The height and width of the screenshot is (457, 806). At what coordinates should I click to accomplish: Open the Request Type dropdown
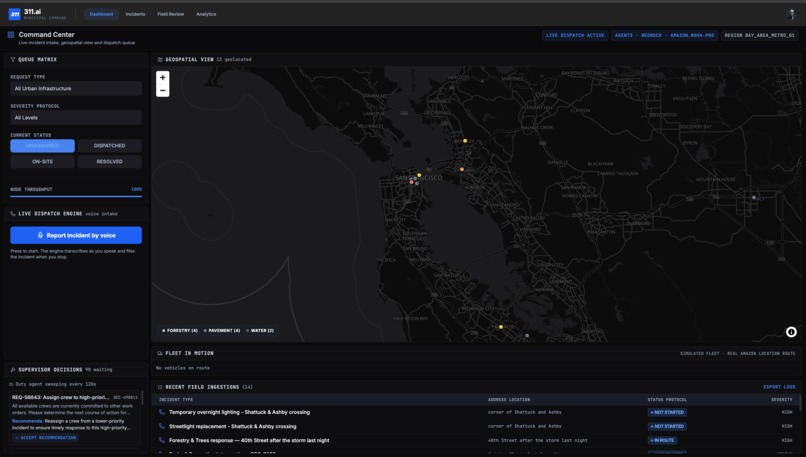(76, 88)
